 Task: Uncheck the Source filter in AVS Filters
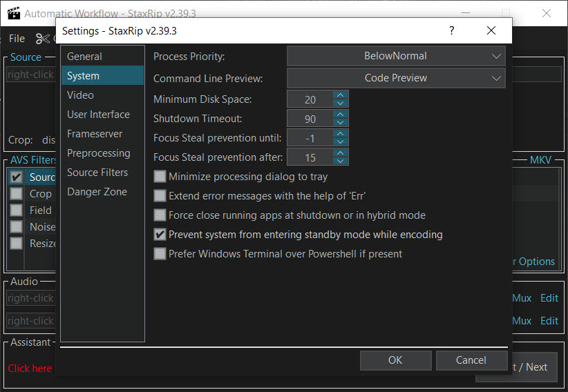tap(16, 177)
